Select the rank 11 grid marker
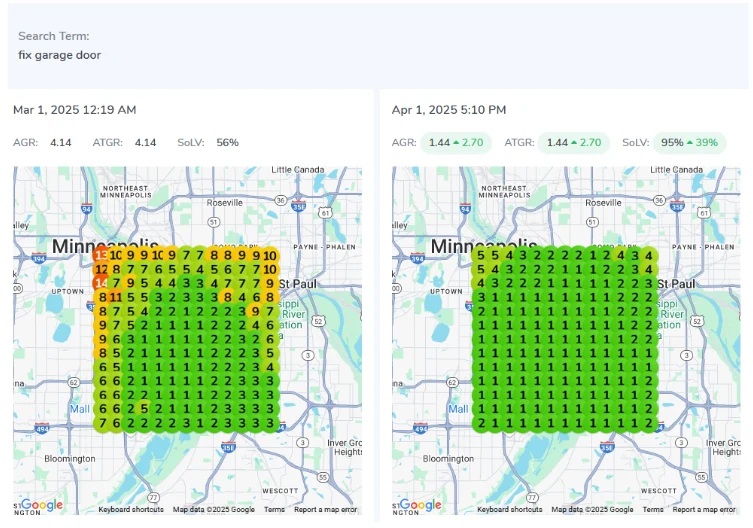Viewport: 753px width, 528px height. pos(116,297)
